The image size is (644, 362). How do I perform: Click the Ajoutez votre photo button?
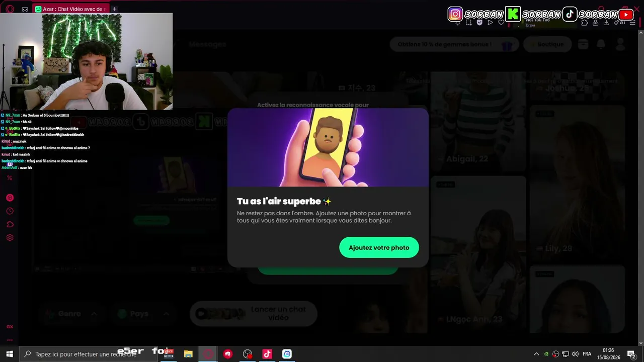[x=379, y=247]
